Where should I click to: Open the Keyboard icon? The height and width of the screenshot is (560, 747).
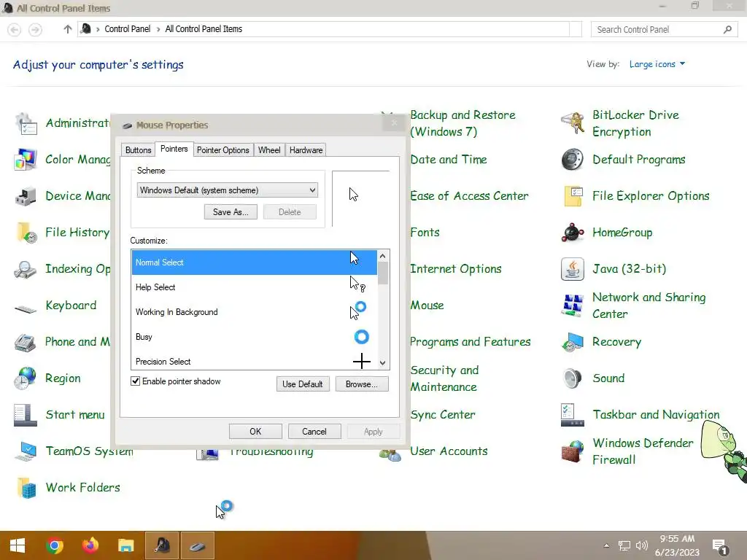[26, 309]
